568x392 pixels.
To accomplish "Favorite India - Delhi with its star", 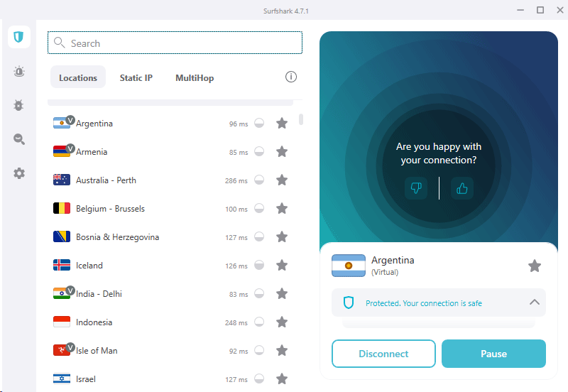I will [282, 293].
